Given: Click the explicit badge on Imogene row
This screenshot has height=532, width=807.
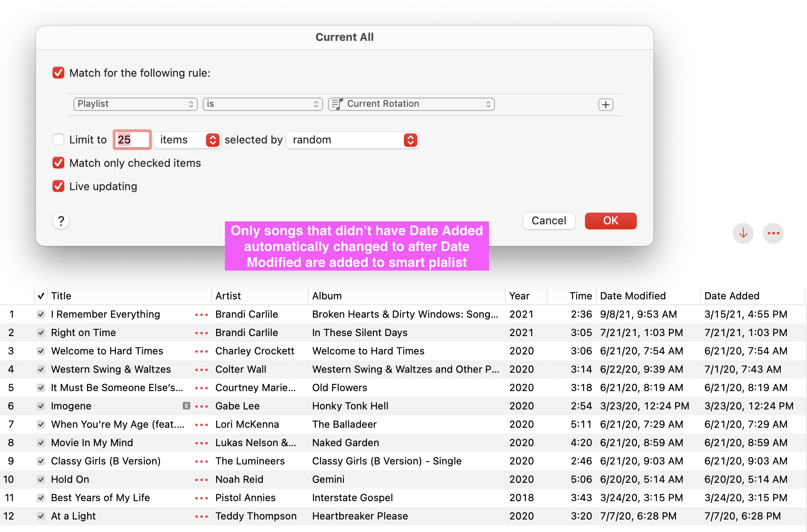Looking at the screenshot, I should coord(187,406).
